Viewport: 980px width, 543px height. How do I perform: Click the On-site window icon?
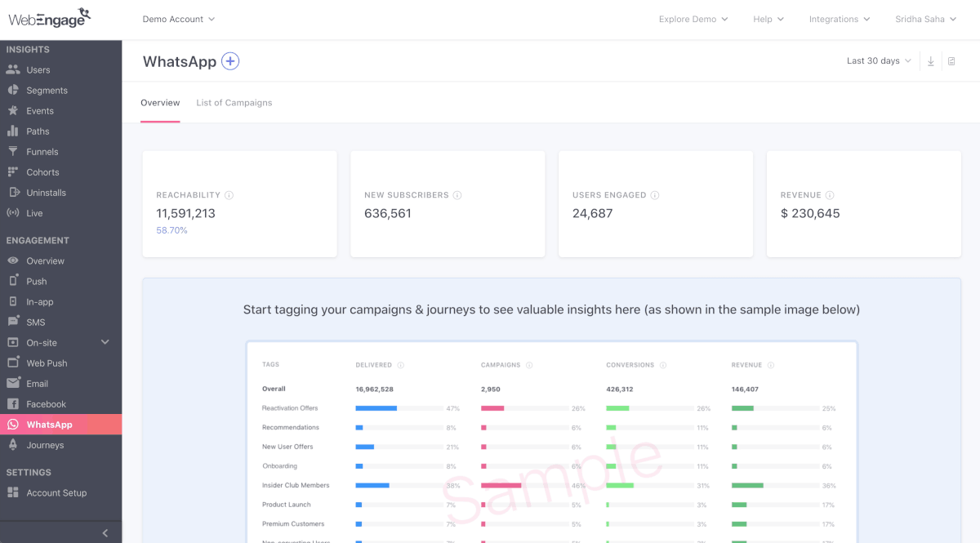[x=13, y=343]
